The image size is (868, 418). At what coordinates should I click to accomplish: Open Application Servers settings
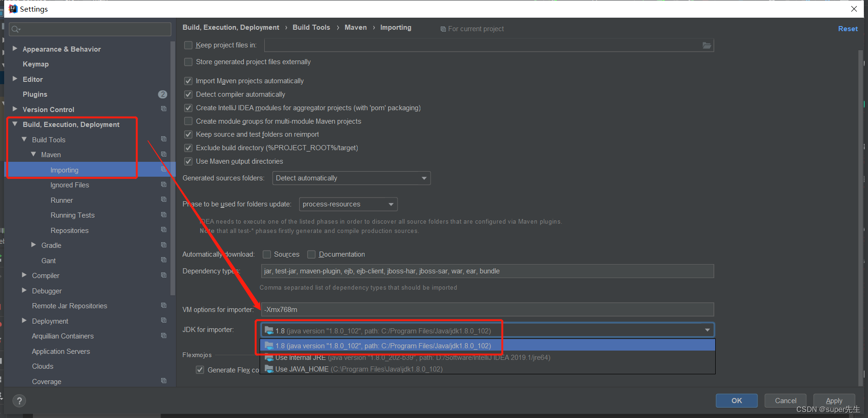(61, 352)
